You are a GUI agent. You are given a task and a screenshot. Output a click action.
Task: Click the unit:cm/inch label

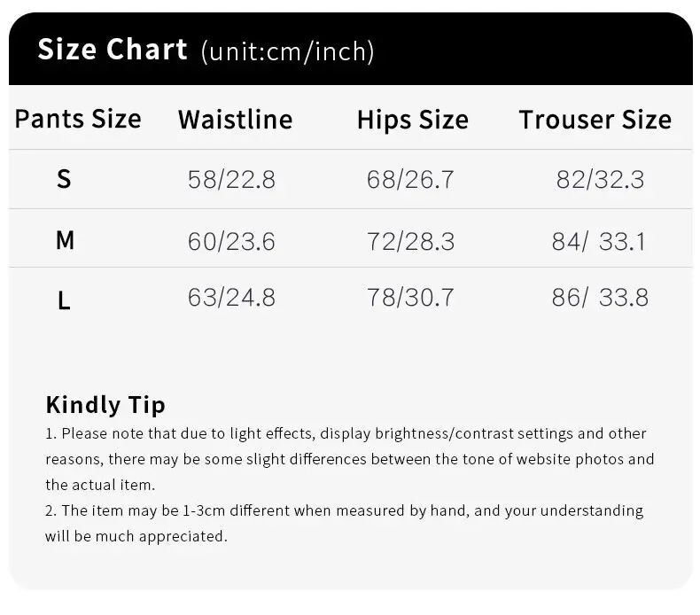[287, 51]
